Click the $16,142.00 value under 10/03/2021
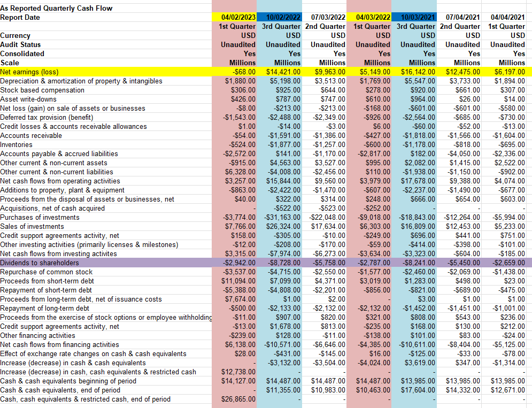532x408 pixels. (419, 72)
